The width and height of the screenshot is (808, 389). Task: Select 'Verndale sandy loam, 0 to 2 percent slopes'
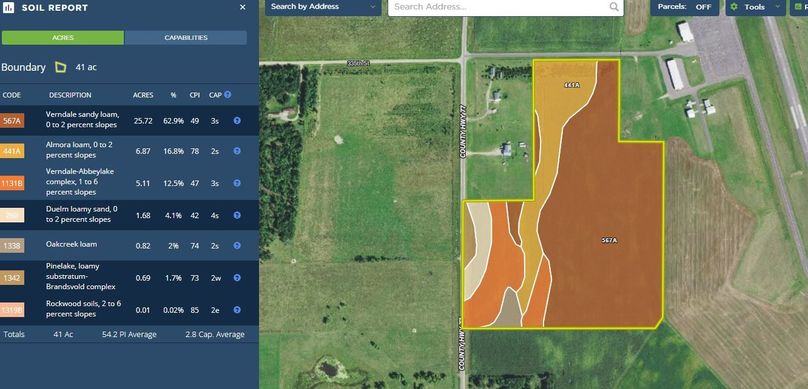point(82,120)
